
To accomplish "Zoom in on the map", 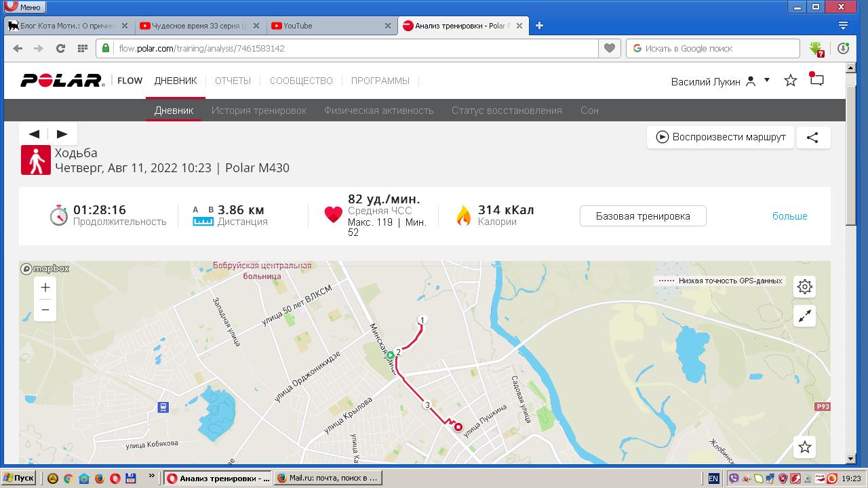I will 45,287.
